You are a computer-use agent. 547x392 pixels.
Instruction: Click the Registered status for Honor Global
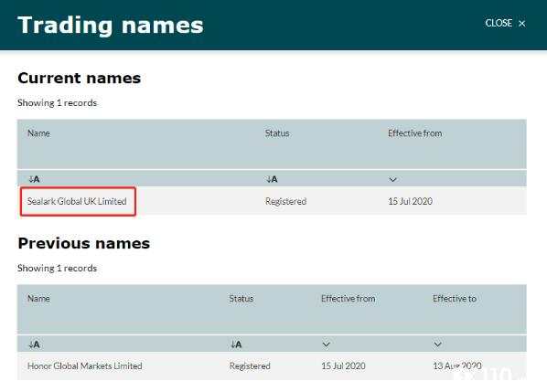pos(250,366)
